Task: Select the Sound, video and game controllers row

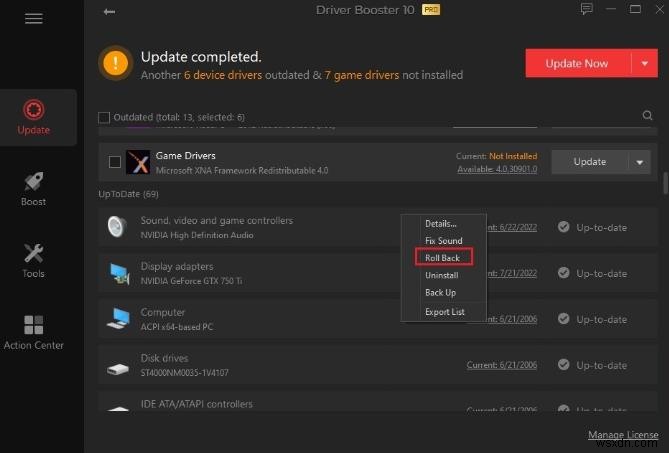Action: click(x=377, y=227)
